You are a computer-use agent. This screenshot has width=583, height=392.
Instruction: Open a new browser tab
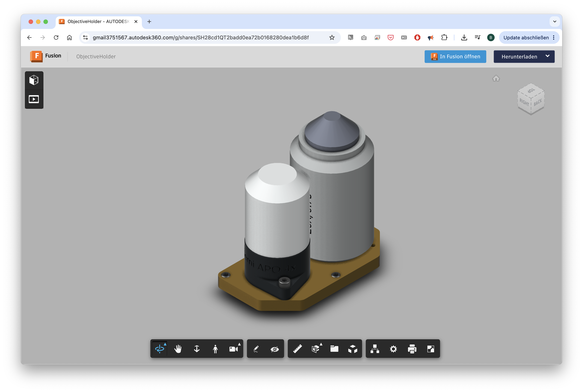149,22
